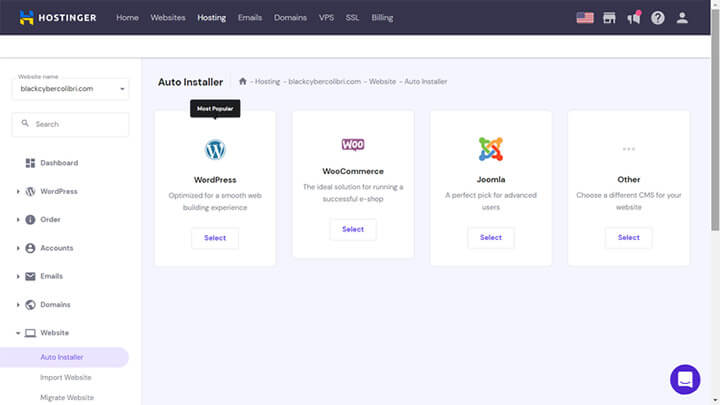Expand the Emails sidebar section
Screen dimensions: 720x405
pyautogui.click(x=18, y=276)
